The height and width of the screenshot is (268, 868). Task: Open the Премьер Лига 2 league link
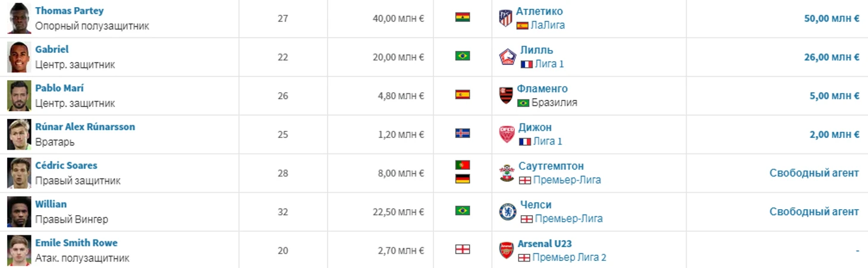click(569, 257)
